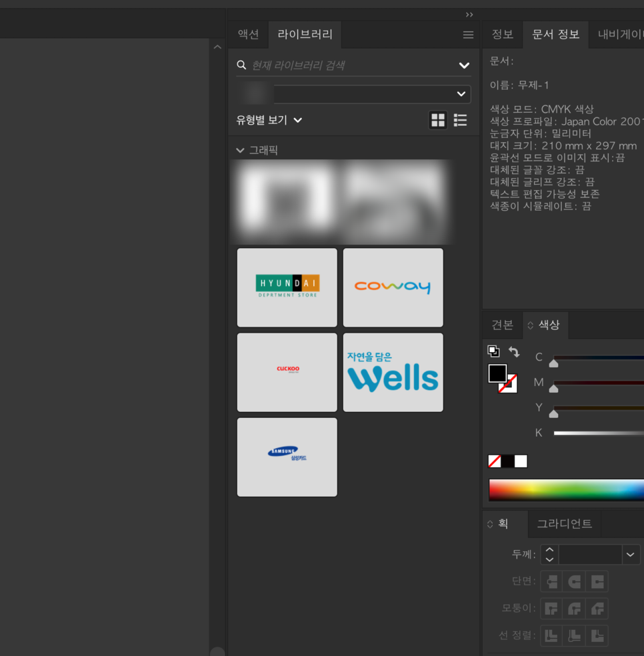Click the library search magnifier icon

(x=241, y=65)
